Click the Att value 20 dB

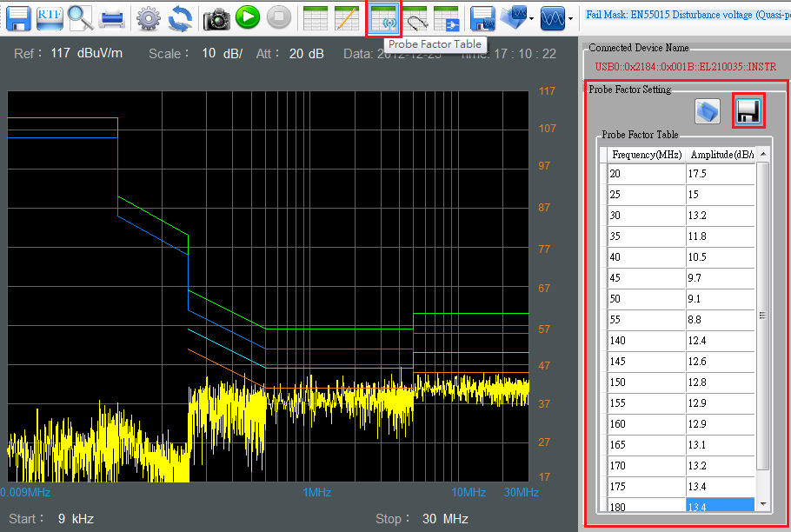[306, 53]
